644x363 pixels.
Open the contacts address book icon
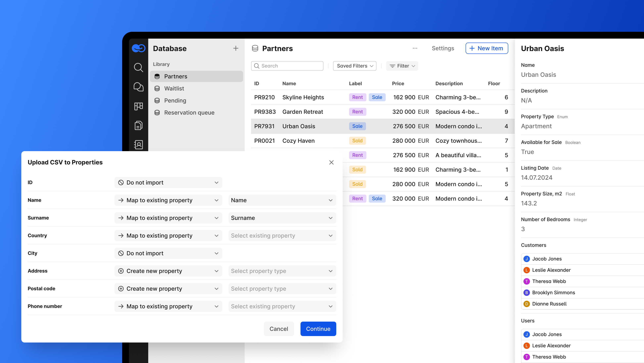[138, 145]
